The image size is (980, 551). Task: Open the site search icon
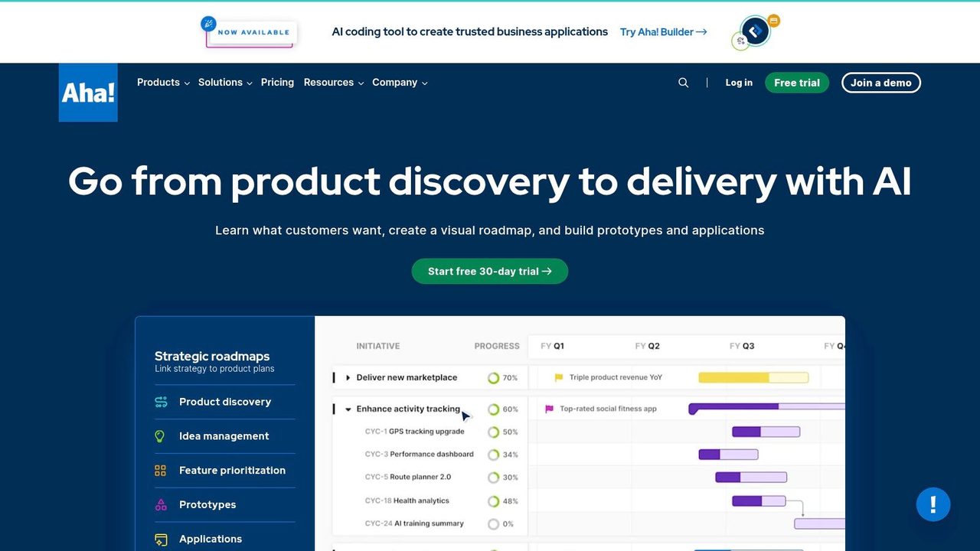pyautogui.click(x=684, y=83)
